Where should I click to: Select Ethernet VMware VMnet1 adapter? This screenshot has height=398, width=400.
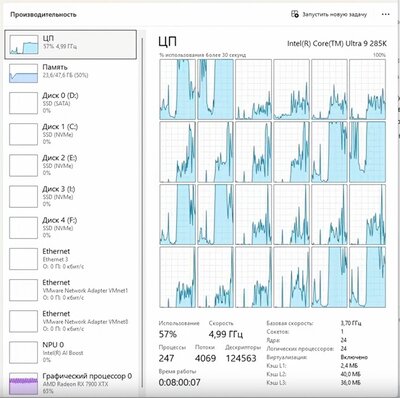(70, 290)
